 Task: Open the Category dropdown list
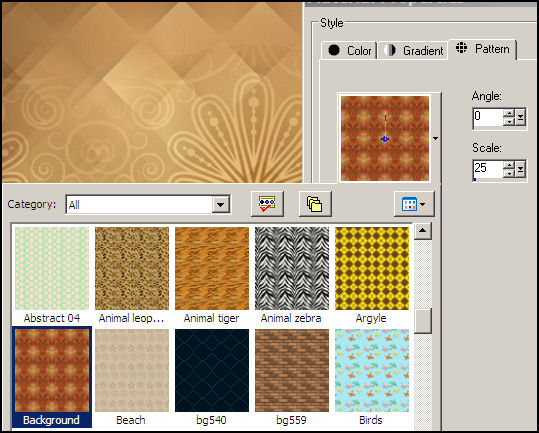pos(221,205)
